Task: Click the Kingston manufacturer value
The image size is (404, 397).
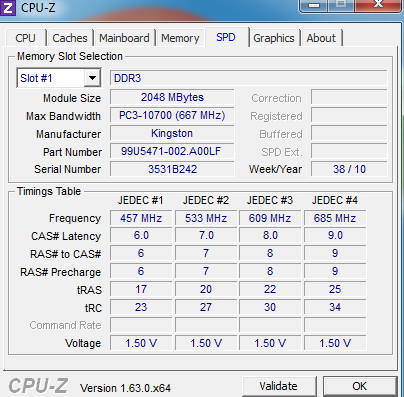Action: 172,133
